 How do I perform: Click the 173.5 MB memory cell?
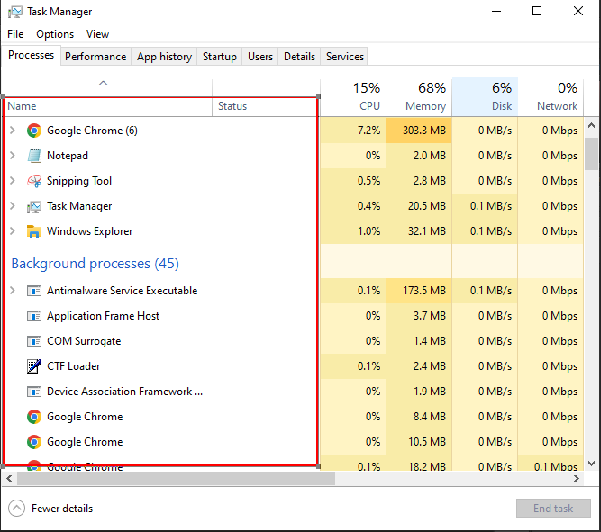tap(419, 290)
